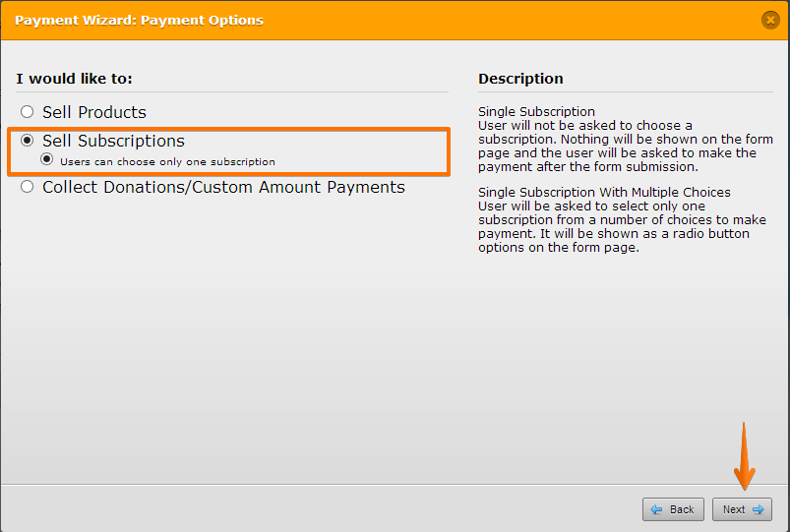Click the Payment Wizard: Payment Options title
This screenshot has height=532, width=790.
click(x=138, y=20)
